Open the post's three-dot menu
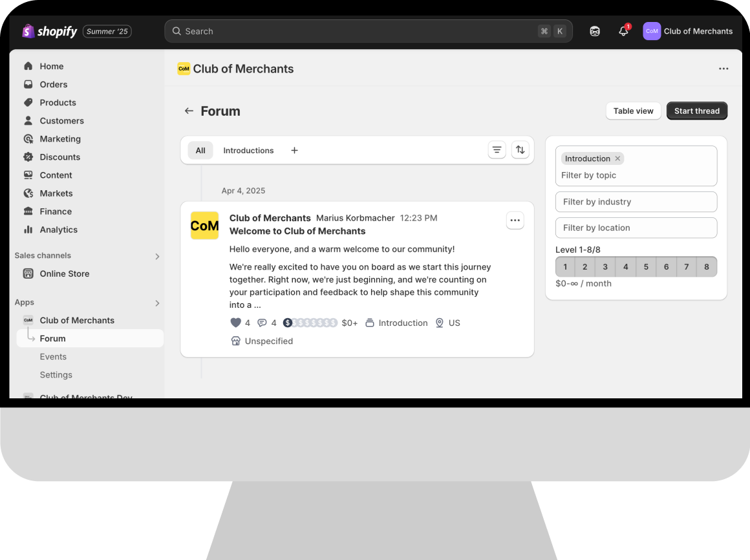This screenshot has height=560, width=750. tap(515, 221)
